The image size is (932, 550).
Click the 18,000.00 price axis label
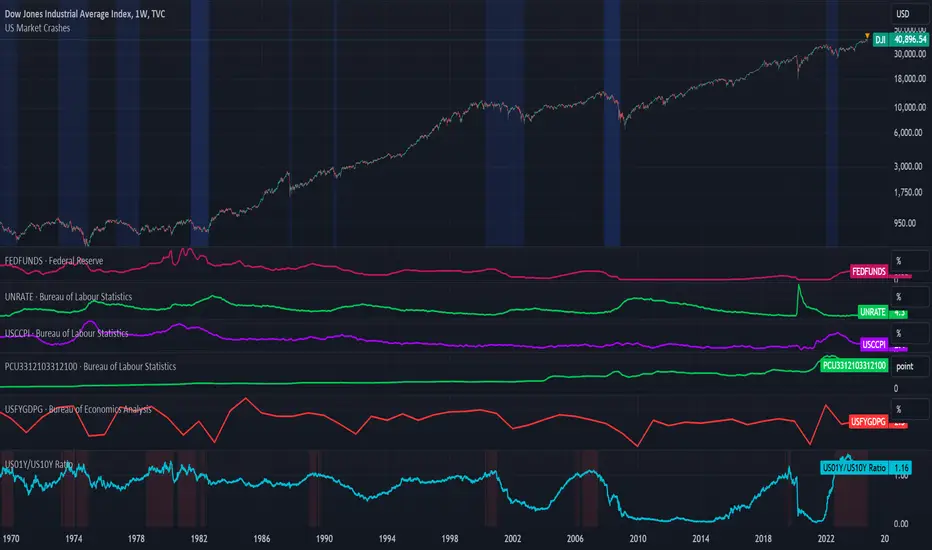(909, 78)
